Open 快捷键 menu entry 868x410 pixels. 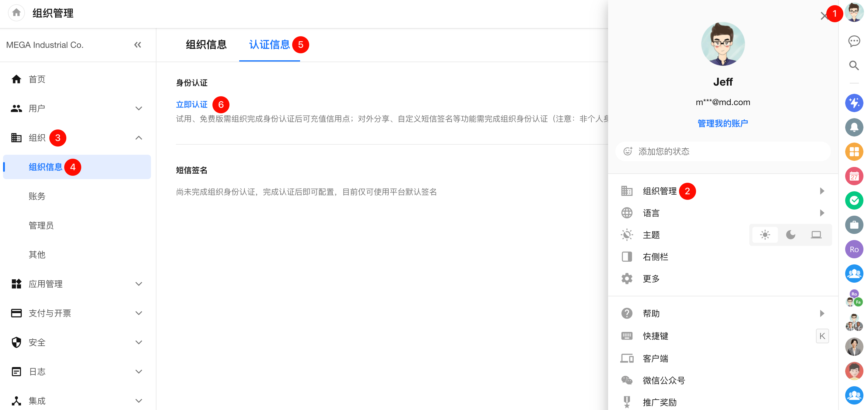pyautogui.click(x=655, y=336)
